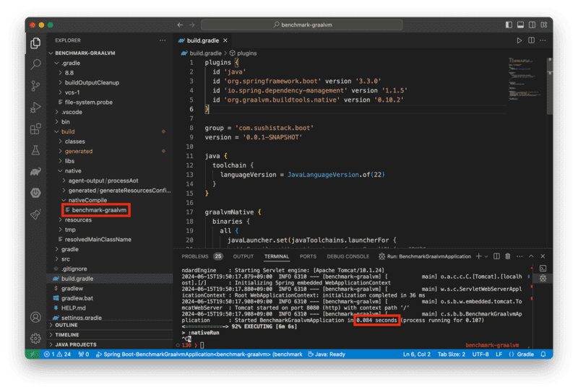Open the Extensions view
Image resolution: width=578 pixels, height=392 pixels.
(35, 129)
